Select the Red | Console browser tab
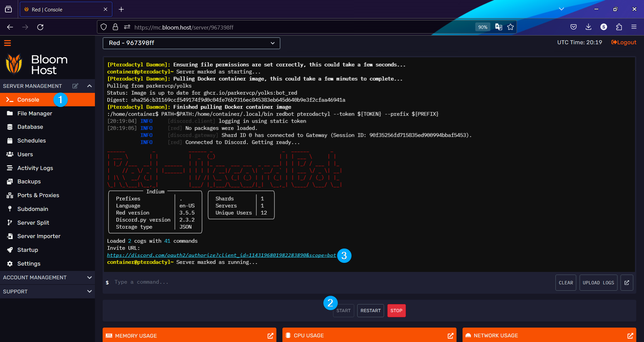This screenshot has height=342, width=644. coord(66,9)
